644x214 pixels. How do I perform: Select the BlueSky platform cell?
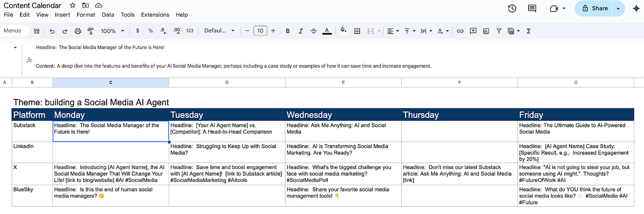pos(32,195)
